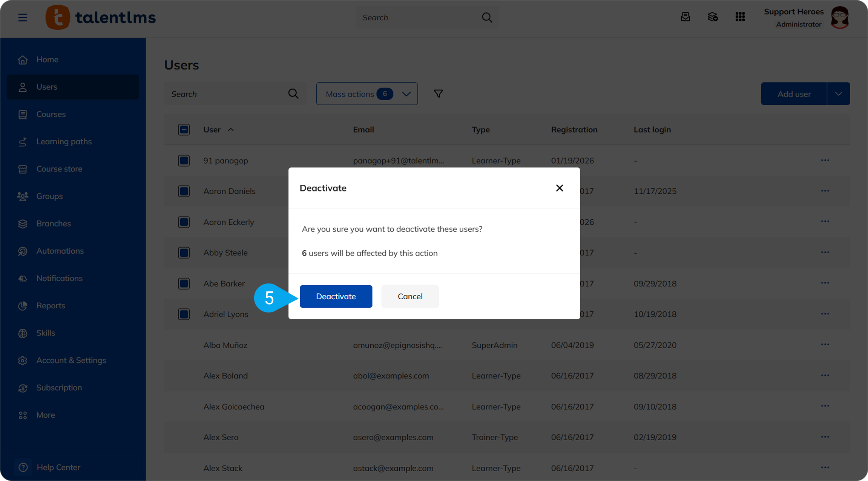Click the Reports pie chart icon

point(23,306)
